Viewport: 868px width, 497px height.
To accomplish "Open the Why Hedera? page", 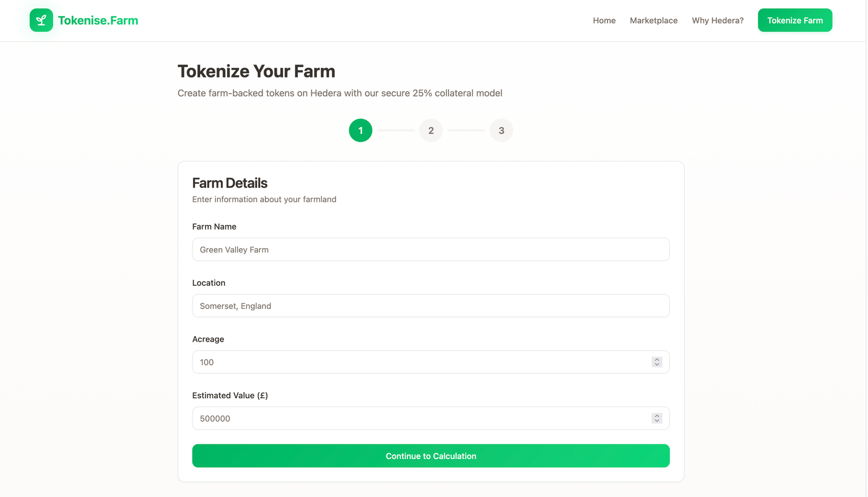I will pyautogui.click(x=717, y=21).
